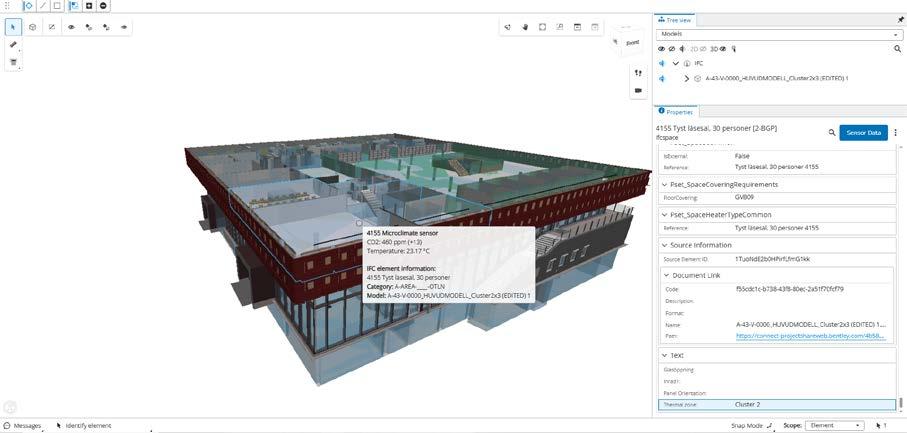Select the Thermal zone Cluster 2 row
Image resolution: width=907 pixels, height=433 pixels.
pyautogui.click(x=777, y=405)
